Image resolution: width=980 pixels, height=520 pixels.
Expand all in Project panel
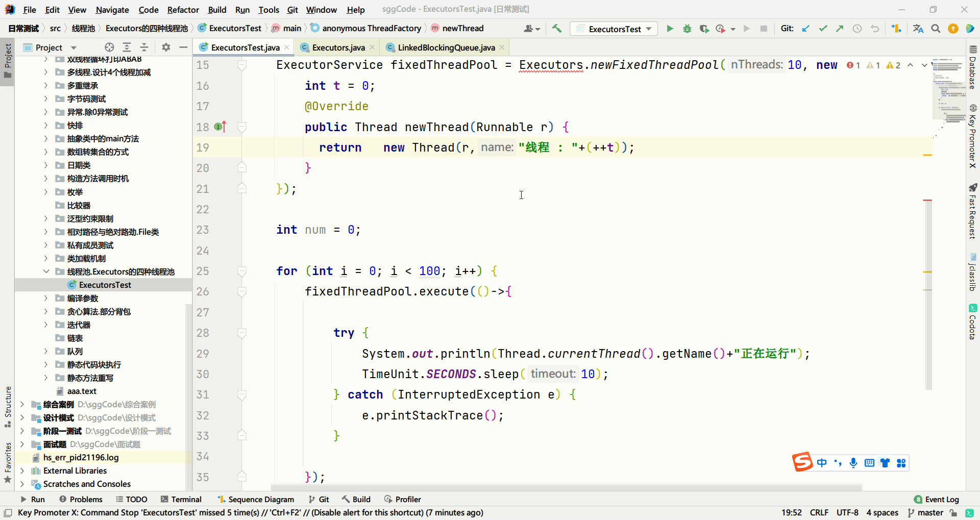pyautogui.click(x=127, y=47)
